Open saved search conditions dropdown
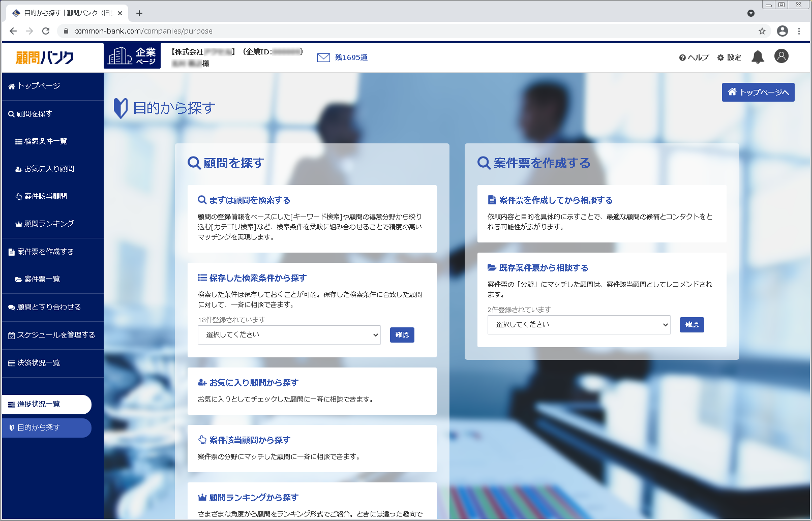 click(289, 335)
